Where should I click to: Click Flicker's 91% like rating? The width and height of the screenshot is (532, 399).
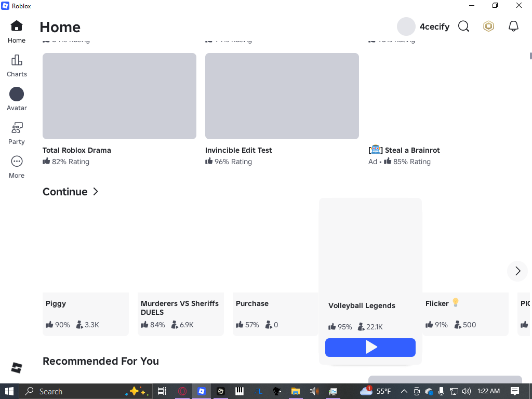click(436, 325)
